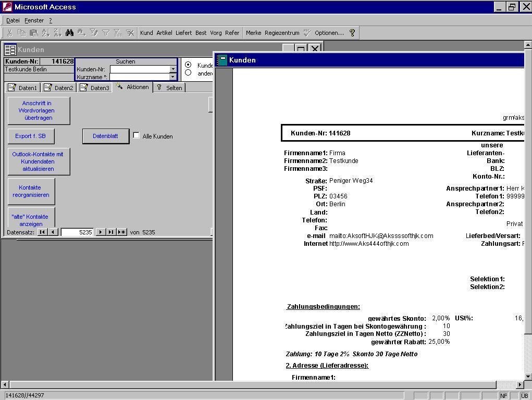532x400 pixels.
Task: Enable the Alle Kunden checkbox
Action: click(x=137, y=135)
